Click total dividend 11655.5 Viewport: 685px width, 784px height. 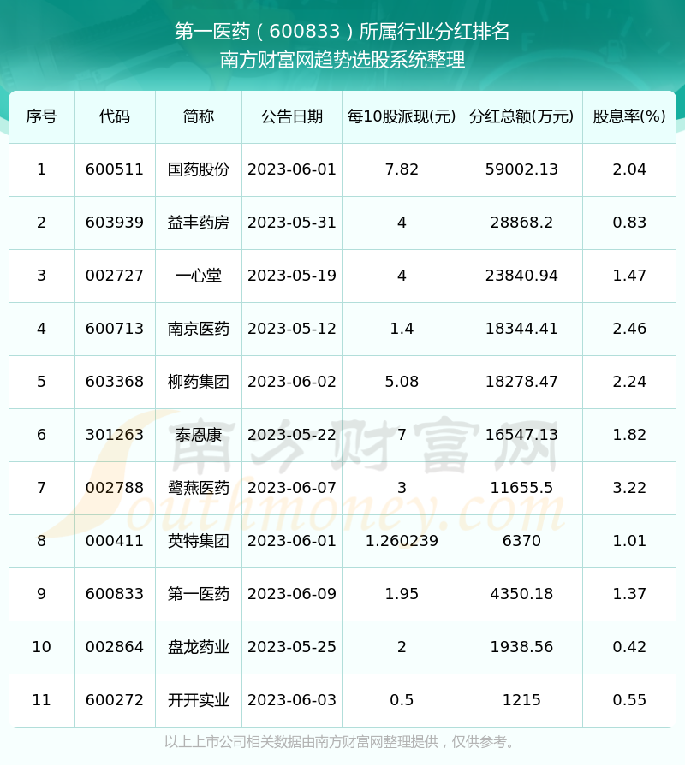pos(521,488)
